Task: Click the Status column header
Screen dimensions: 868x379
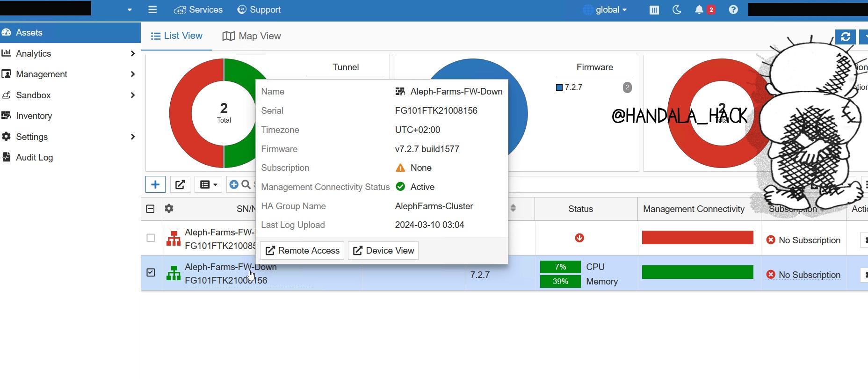Action: (x=581, y=209)
